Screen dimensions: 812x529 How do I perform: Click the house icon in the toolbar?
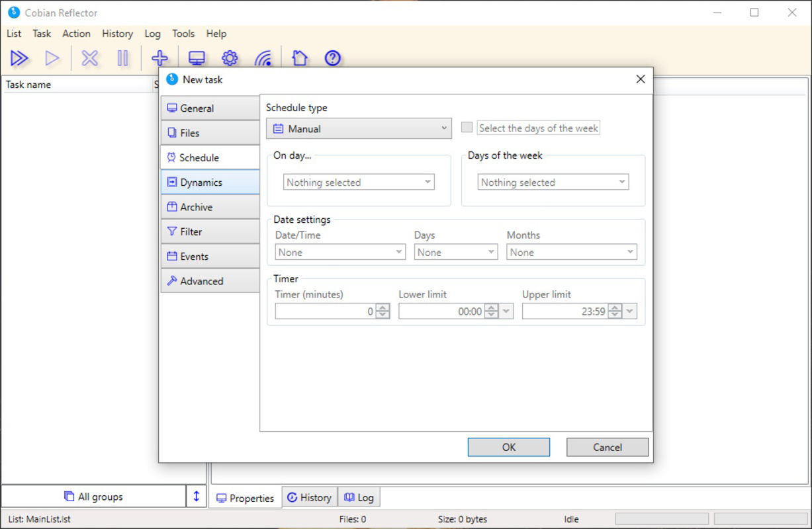point(300,58)
